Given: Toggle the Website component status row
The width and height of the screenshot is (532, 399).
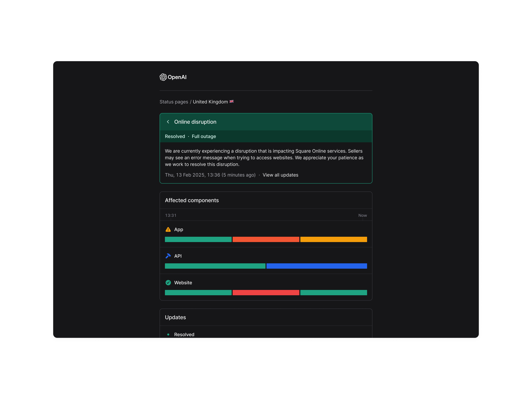Looking at the screenshot, I should tap(183, 283).
